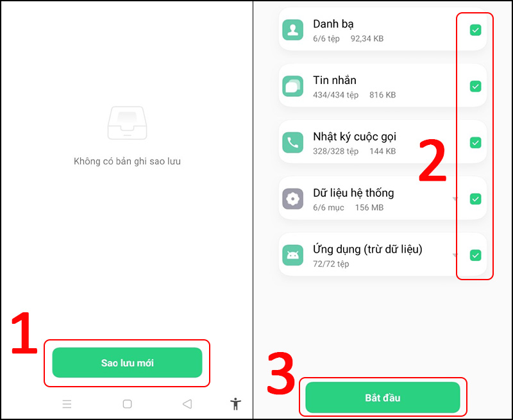Tap the Tin nhắn messages icon
Viewport: 513px width, 420px height.
292,86
